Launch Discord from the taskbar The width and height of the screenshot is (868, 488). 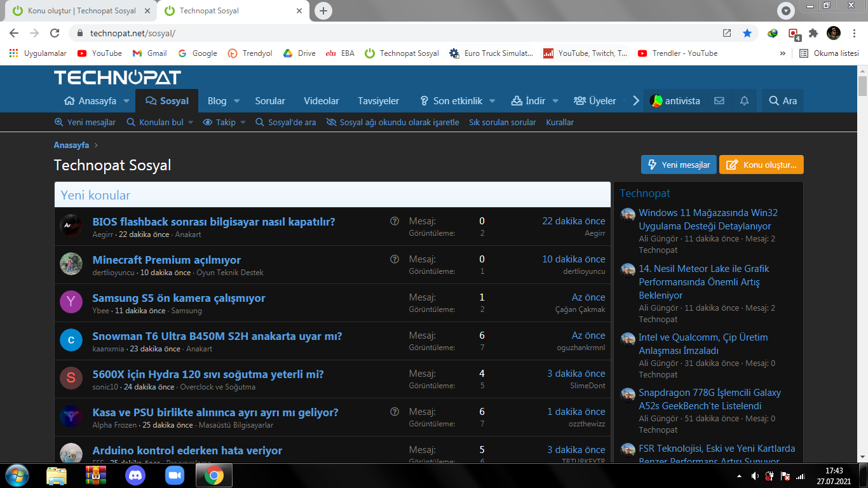tap(135, 475)
